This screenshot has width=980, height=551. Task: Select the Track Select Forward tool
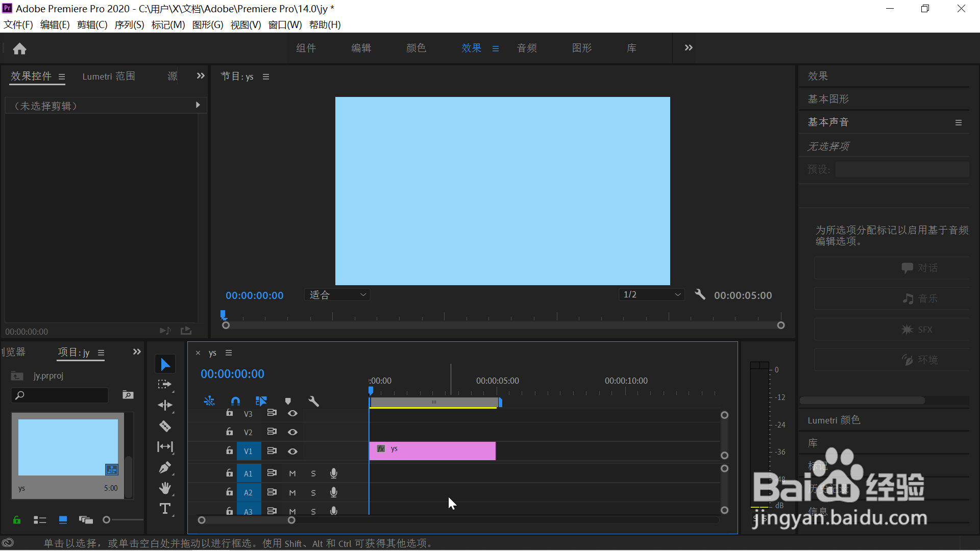click(x=164, y=385)
